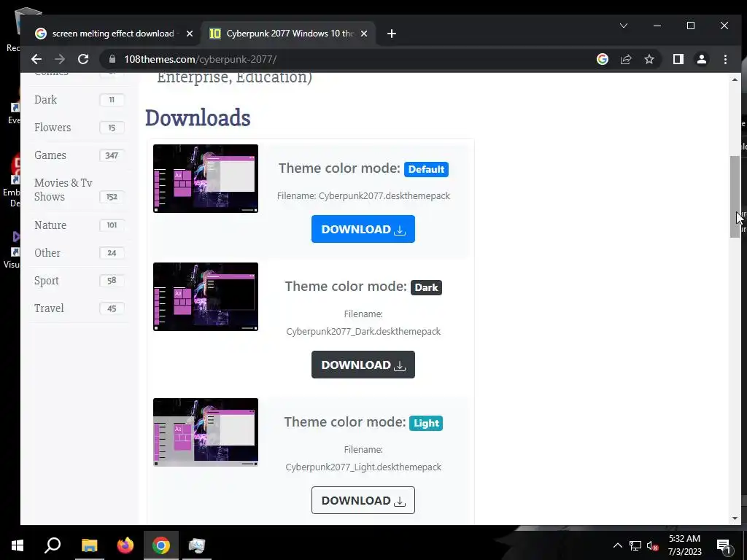The width and height of the screenshot is (747, 560).
Task: Reload the current page
Action: [83, 59]
